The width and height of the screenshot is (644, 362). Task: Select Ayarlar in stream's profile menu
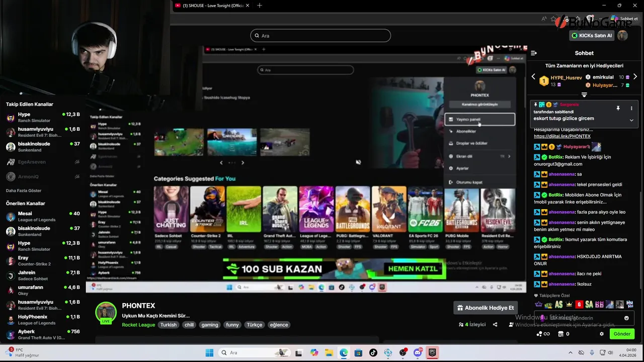pyautogui.click(x=479, y=168)
